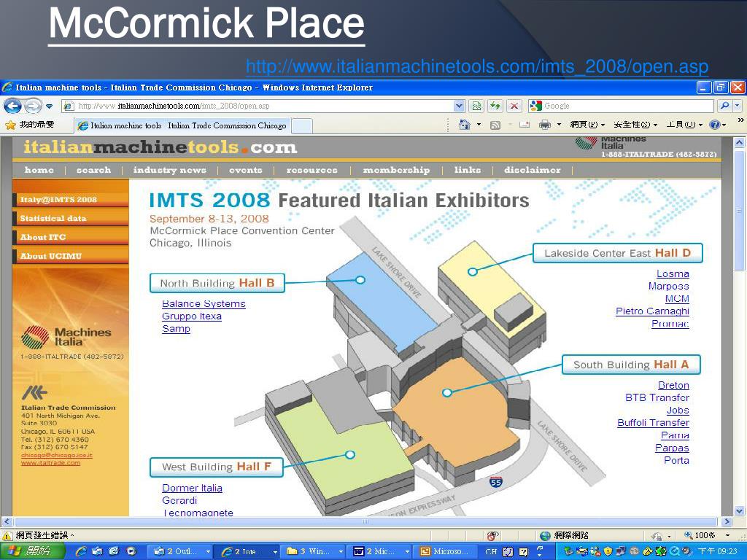
Task: Open the www.italtrade.com link
Action: [x=50, y=463]
